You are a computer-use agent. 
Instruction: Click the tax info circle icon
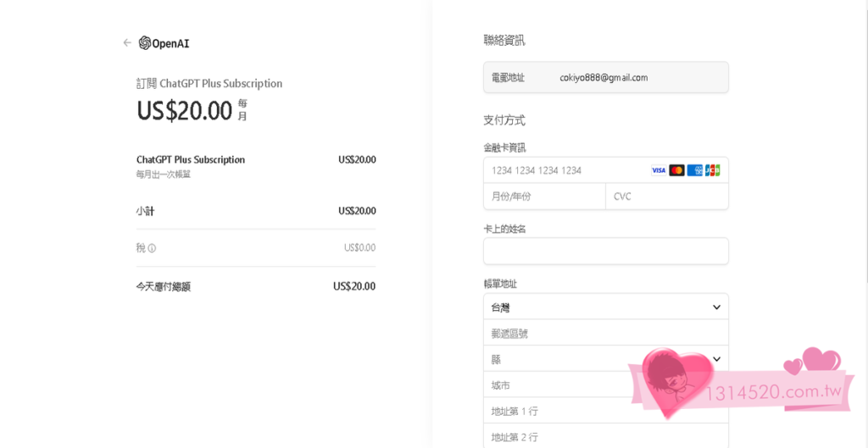coord(153,248)
